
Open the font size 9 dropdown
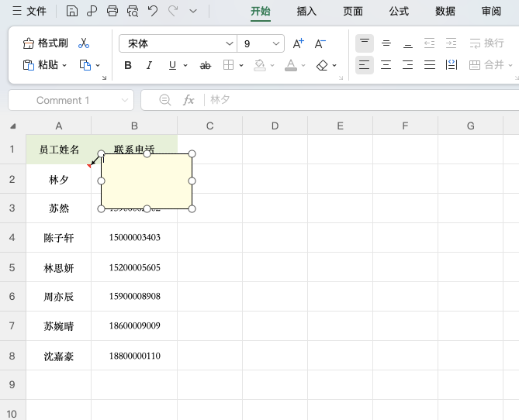pos(276,43)
